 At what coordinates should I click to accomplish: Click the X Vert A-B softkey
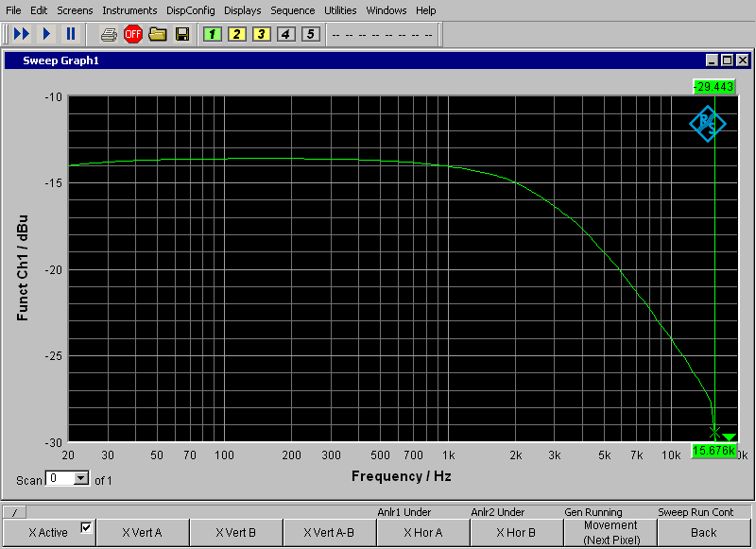[329, 533]
